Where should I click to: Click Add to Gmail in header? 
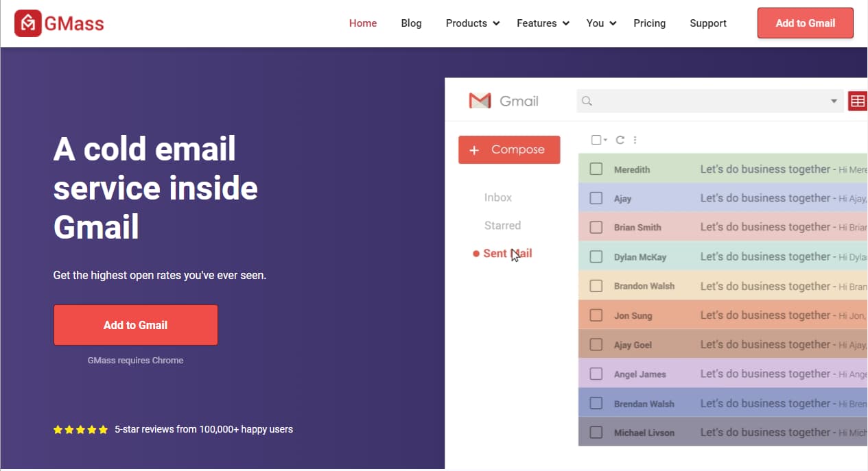tap(806, 23)
